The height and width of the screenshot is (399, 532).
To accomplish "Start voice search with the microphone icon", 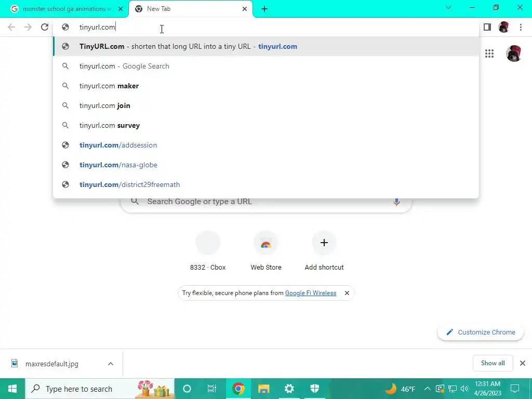I will 396,202.
